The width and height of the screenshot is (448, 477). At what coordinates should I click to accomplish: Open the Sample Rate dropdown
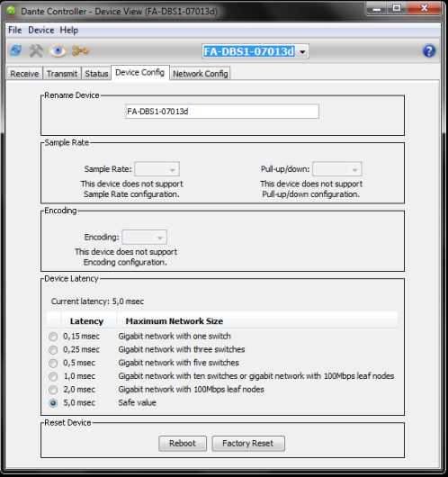tap(157, 169)
